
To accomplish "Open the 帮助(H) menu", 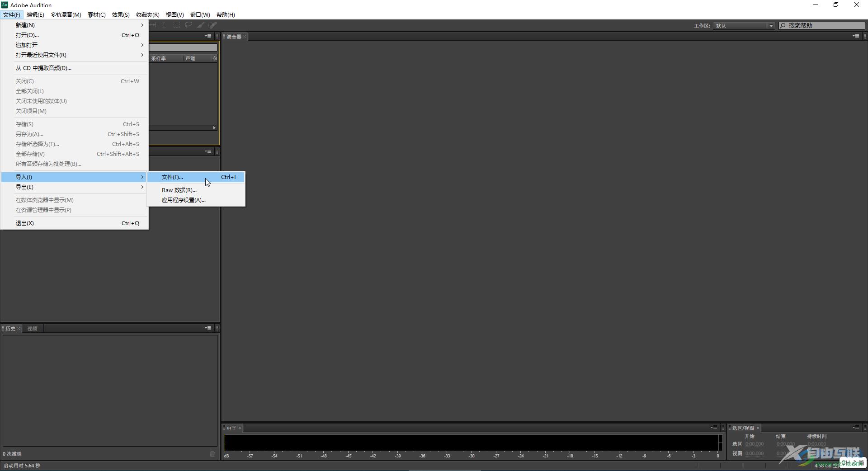I will point(226,14).
